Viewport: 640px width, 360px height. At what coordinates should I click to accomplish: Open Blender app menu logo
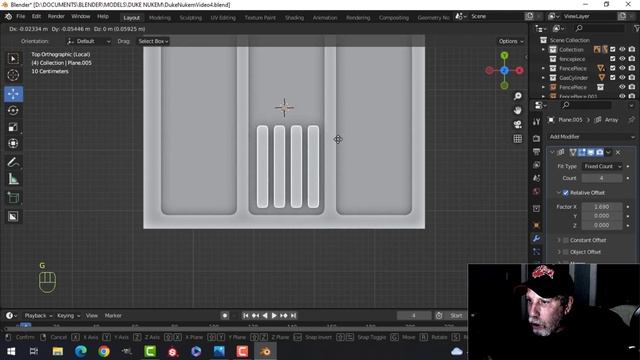8,16
